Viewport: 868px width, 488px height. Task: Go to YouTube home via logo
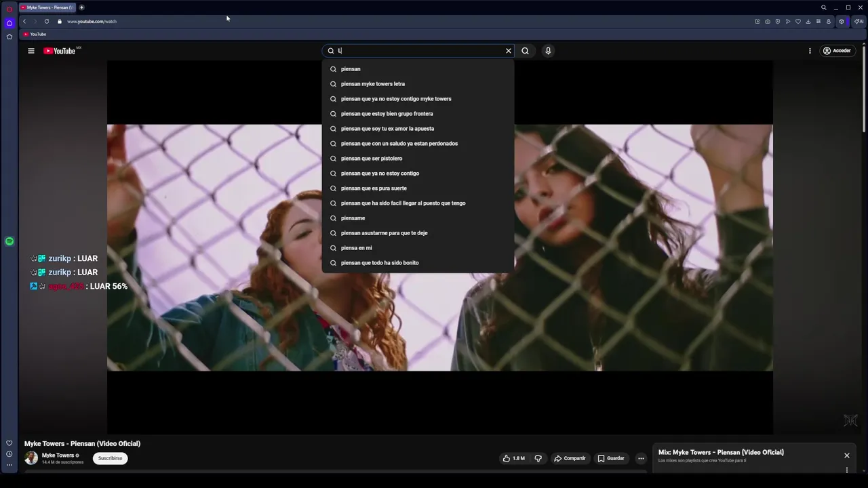click(x=60, y=51)
